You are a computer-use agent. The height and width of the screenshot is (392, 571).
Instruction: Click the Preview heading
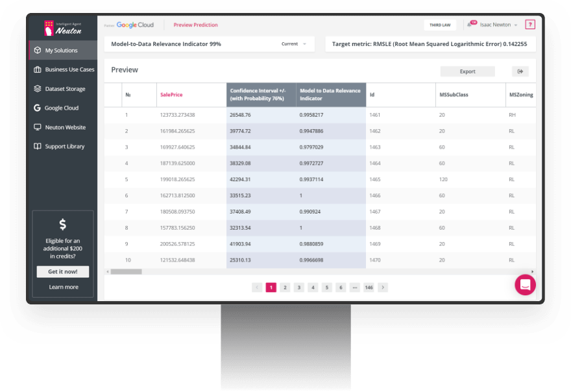(125, 70)
